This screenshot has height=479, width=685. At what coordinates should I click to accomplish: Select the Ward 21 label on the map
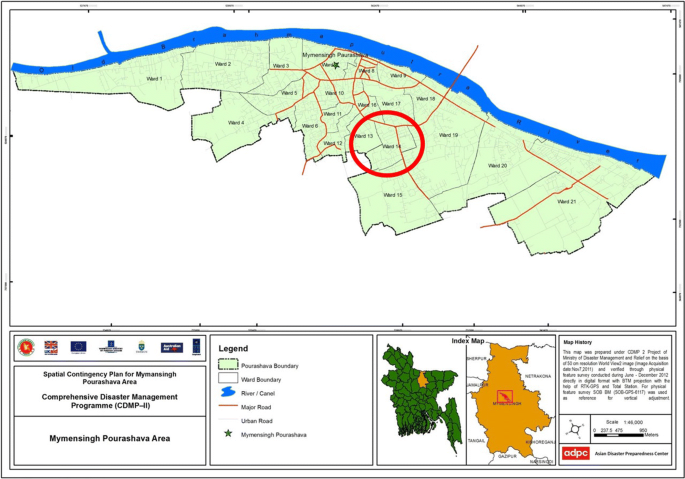(567, 201)
